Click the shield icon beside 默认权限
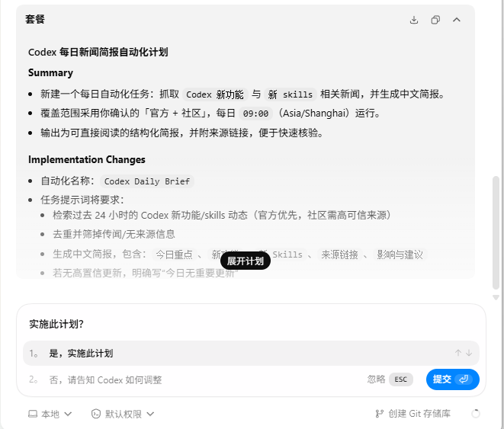 pyautogui.click(x=96, y=414)
